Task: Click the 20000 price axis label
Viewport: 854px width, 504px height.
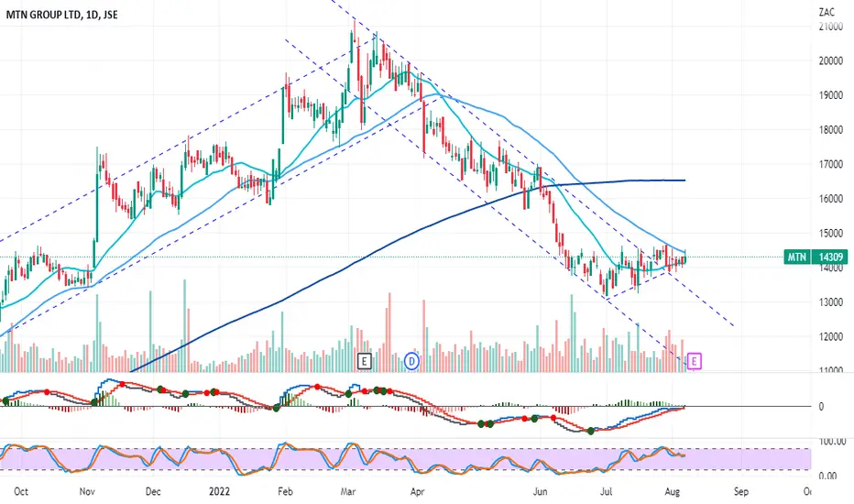Action: [x=830, y=60]
